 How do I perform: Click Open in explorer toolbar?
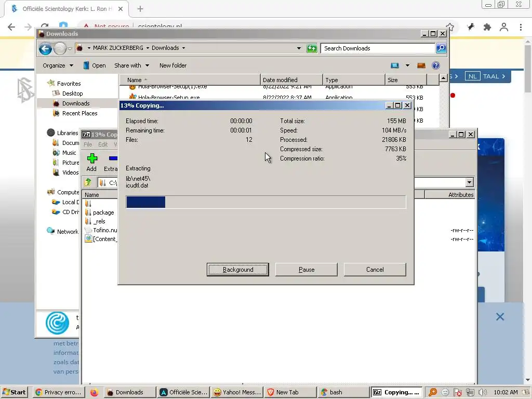[95, 65]
